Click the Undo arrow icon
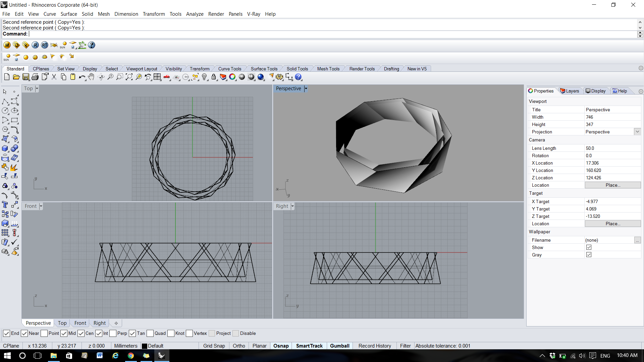 click(82, 77)
